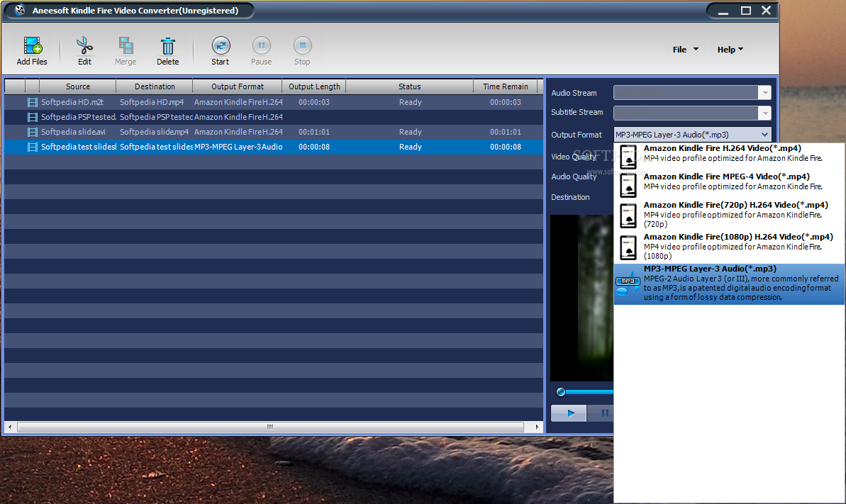This screenshot has height=504, width=846.
Task: Click Ready status of Softpedia HD.m2t row
Action: pos(410,102)
